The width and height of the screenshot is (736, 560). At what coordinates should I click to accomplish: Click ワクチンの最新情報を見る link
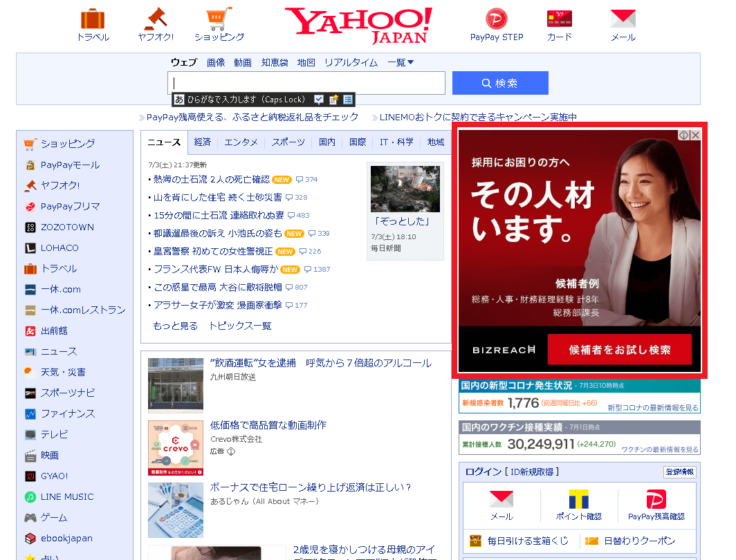coord(660,449)
